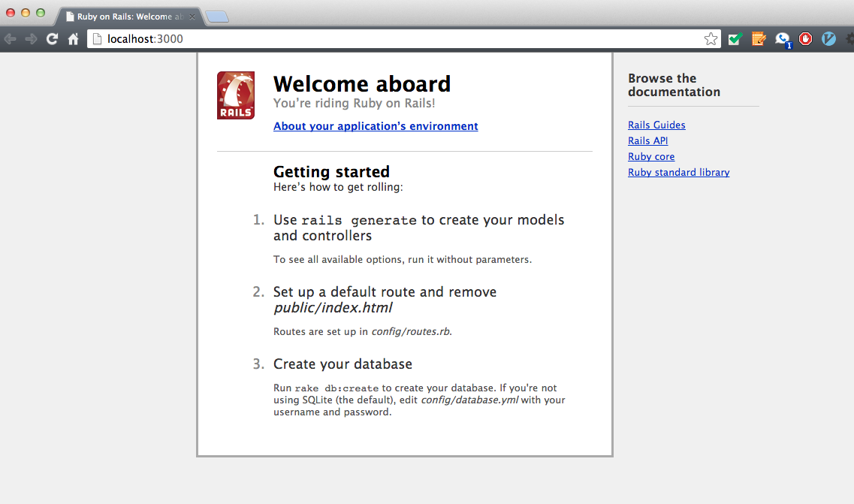The image size is (854, 504).
Task: Open the blue circle V extension
Action: pyautogui.click(x=828, y=39)
